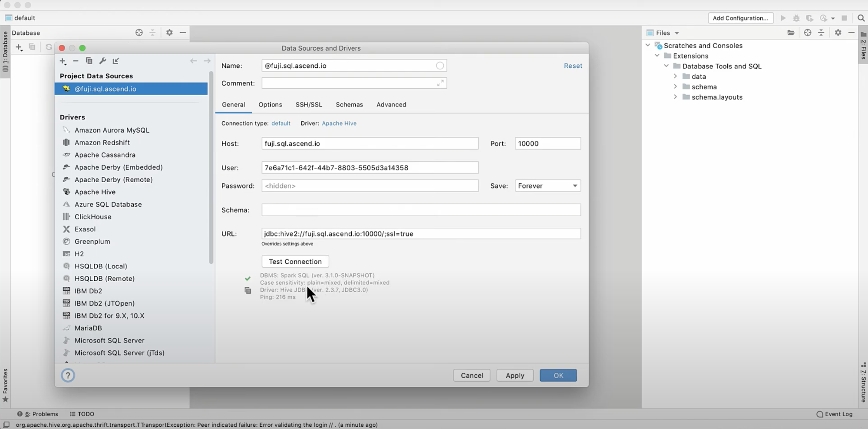The height and width of the screenshot is (429, 868).
Task: Expand the schema folder node
Action: click(675, 86)
